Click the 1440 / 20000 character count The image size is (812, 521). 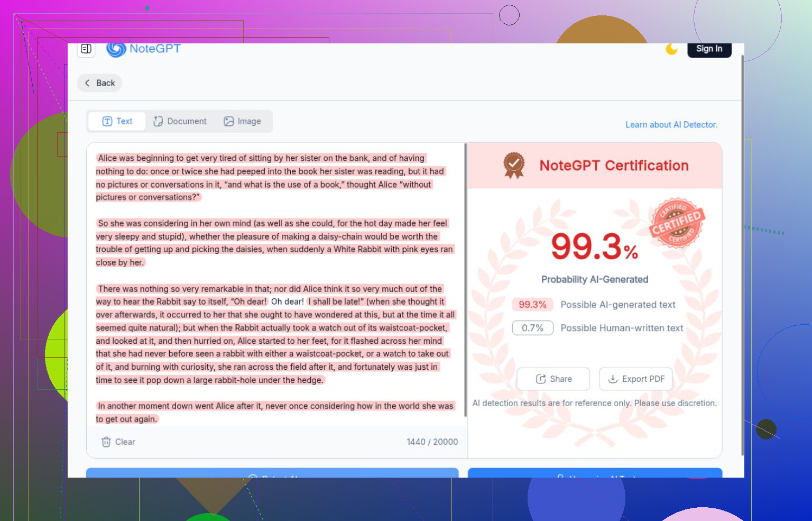(x=432, y=442)
